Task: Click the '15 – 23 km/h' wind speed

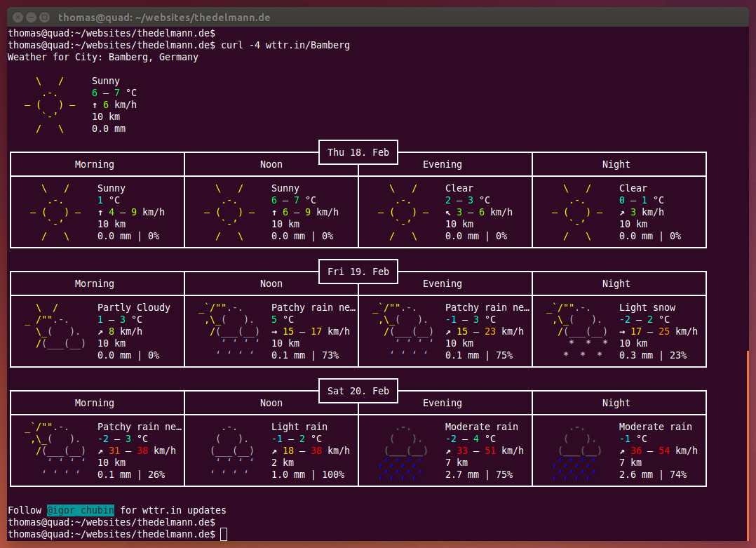Action: pos(490,331)
